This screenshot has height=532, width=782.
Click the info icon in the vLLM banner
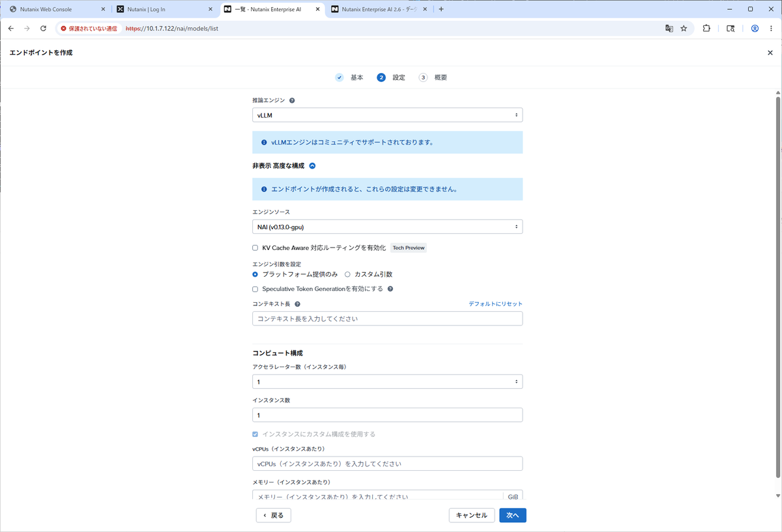(264, 142)
